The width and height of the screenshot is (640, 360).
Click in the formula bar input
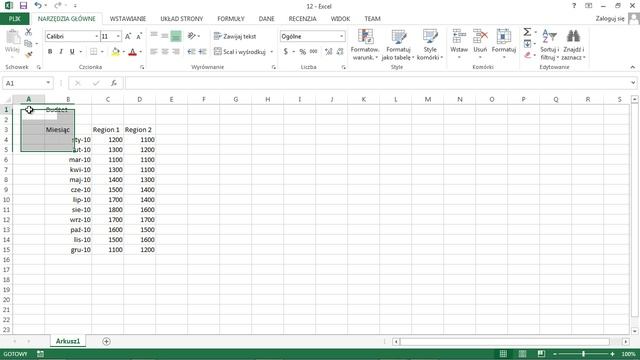(377, 83)
